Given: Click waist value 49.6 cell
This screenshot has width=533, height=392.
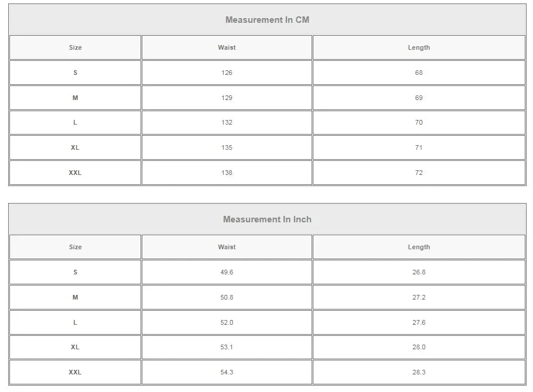Looking at the screenshot, I should (x=227, y=272).
